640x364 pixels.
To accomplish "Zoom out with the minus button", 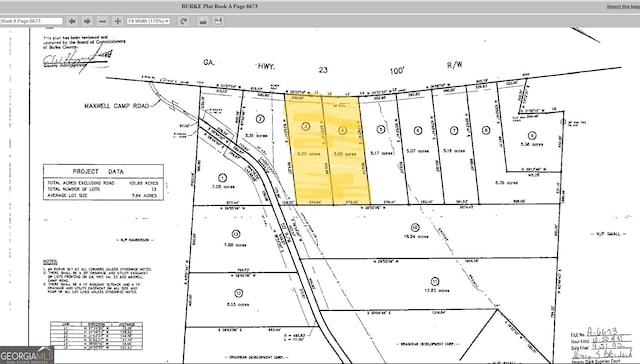I will point(102,21).
